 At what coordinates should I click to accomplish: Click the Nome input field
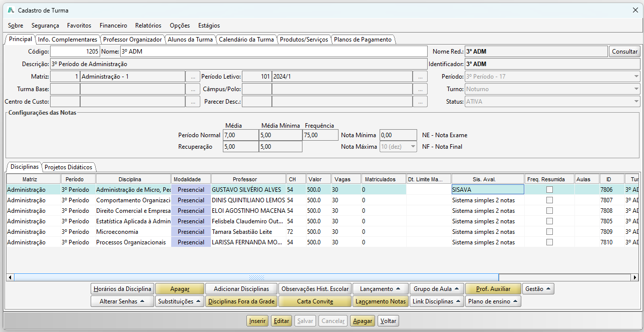[x=273, y=52]
